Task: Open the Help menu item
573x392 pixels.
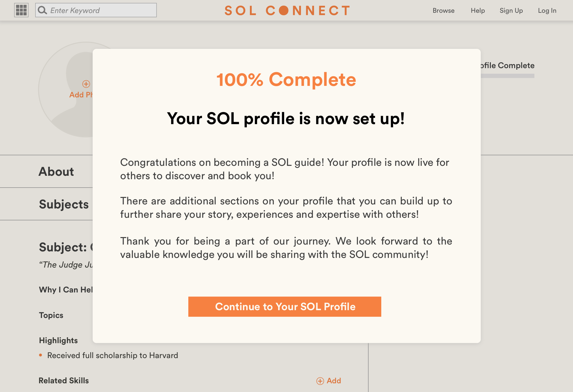Action: pyautogui.click(x=477, y=11)
